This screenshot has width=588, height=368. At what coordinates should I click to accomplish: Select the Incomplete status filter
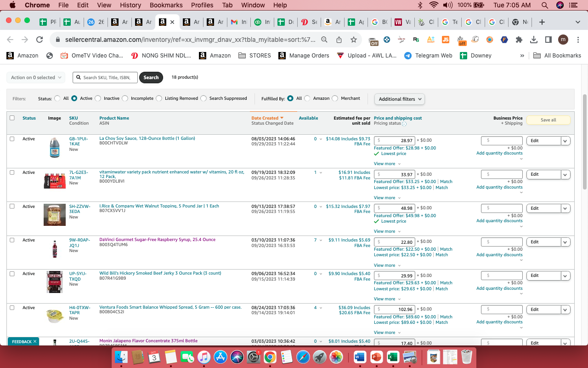[x=126, y=98]
